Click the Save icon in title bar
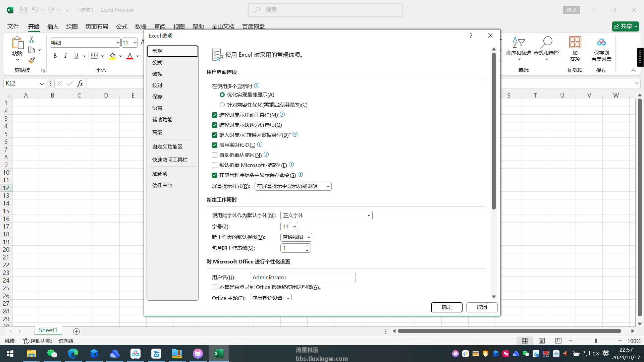The width and height of the screenshot is (644, 362). (x=23, y=10)
